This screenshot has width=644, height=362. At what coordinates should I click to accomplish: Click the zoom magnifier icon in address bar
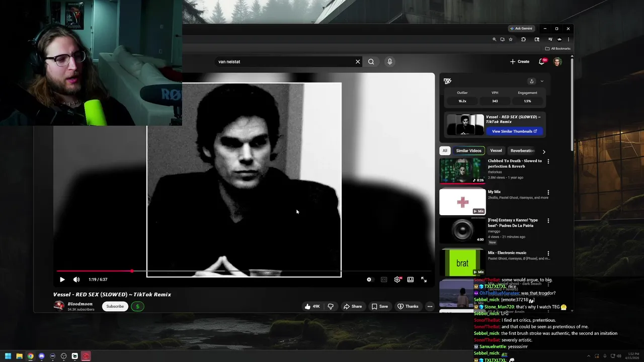tap(494, 39)
